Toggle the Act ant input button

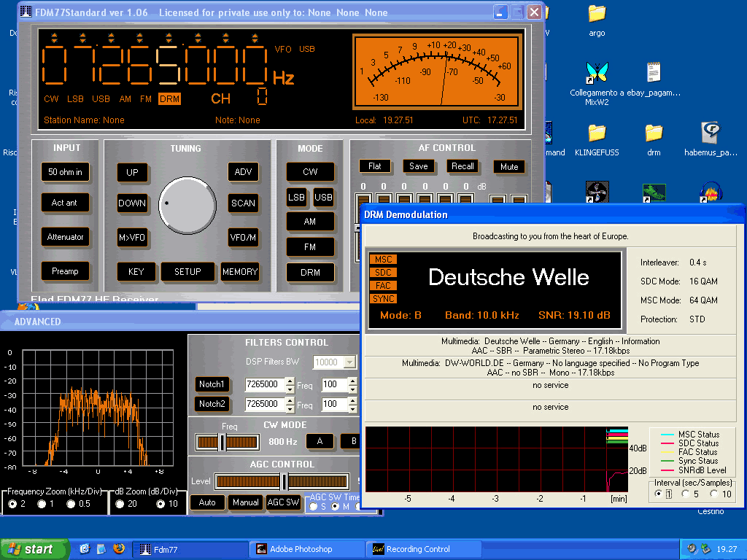pos(65,203)
